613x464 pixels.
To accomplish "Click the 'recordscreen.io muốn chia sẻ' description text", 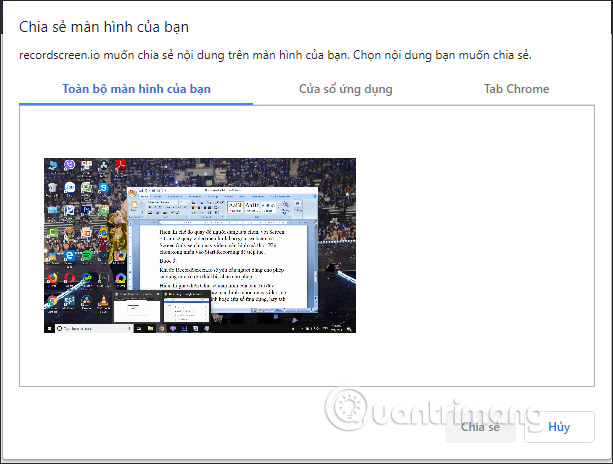I will pos(275,55).
